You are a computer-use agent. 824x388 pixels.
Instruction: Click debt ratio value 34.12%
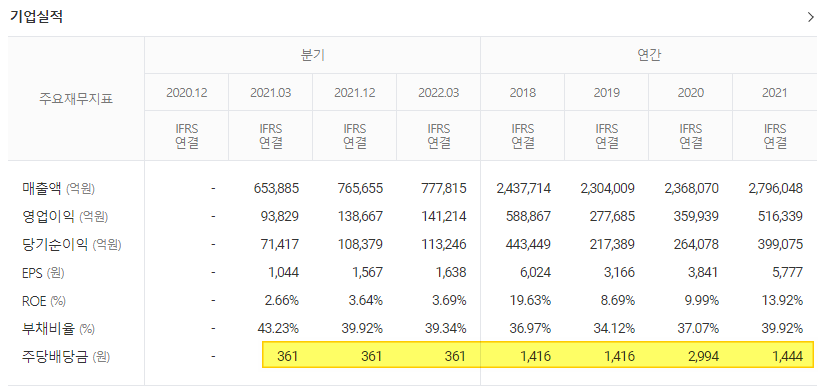pos(615,329)
